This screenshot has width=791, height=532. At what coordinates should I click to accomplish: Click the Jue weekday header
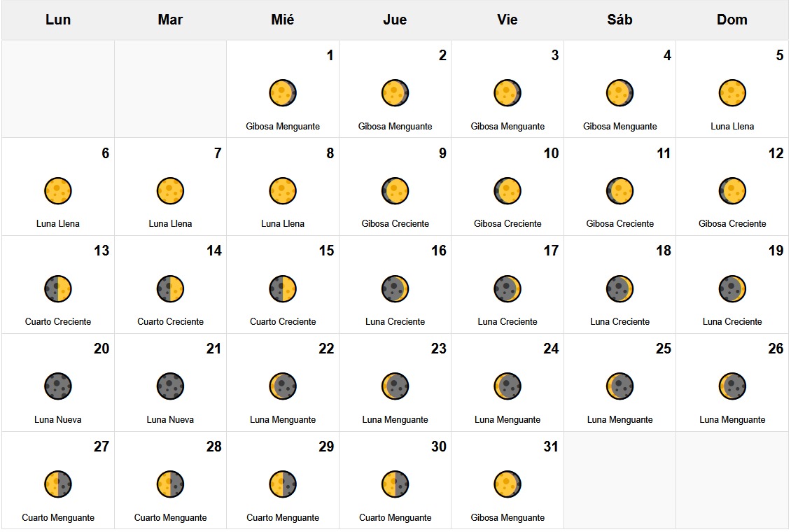pos(395,20)
